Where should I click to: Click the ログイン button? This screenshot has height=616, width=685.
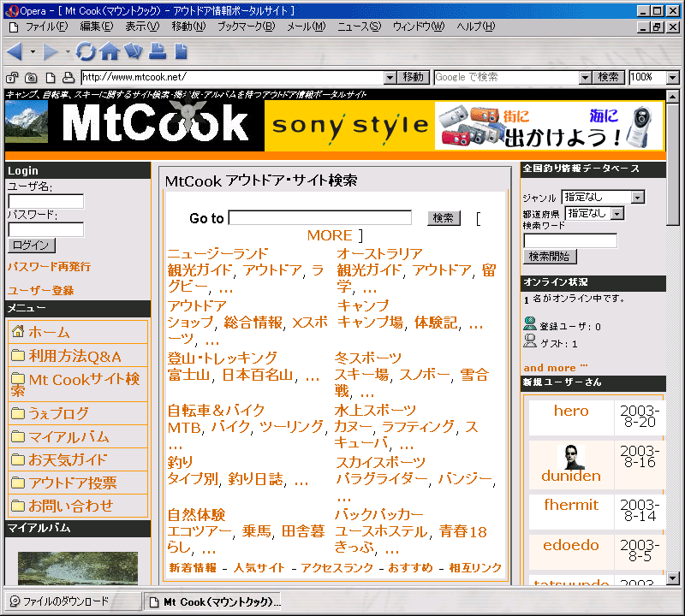32,246
